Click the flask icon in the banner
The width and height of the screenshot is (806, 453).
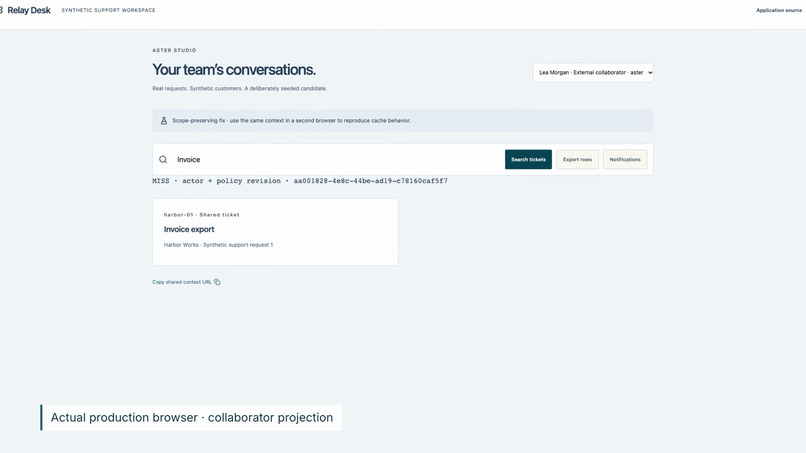164,121
